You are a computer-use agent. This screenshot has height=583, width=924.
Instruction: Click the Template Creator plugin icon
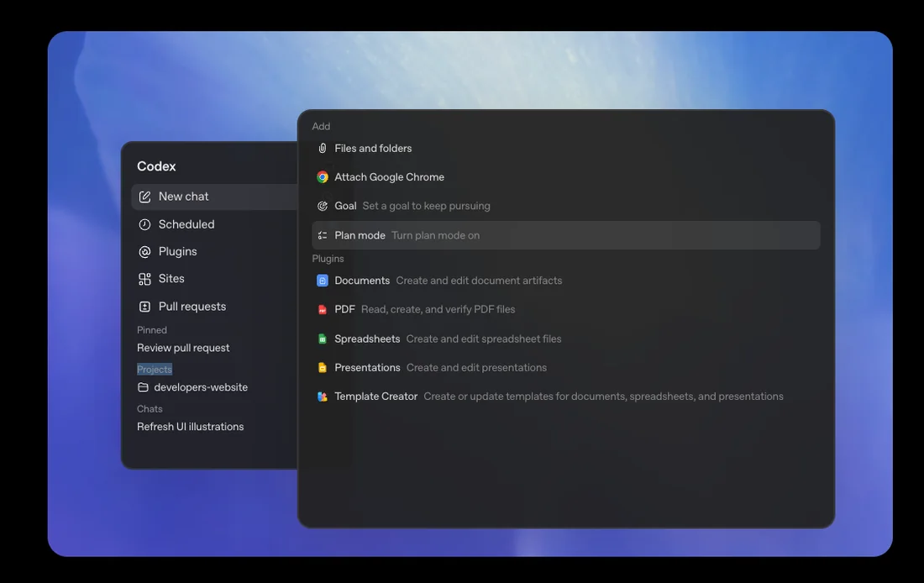[x=323, y=397]
